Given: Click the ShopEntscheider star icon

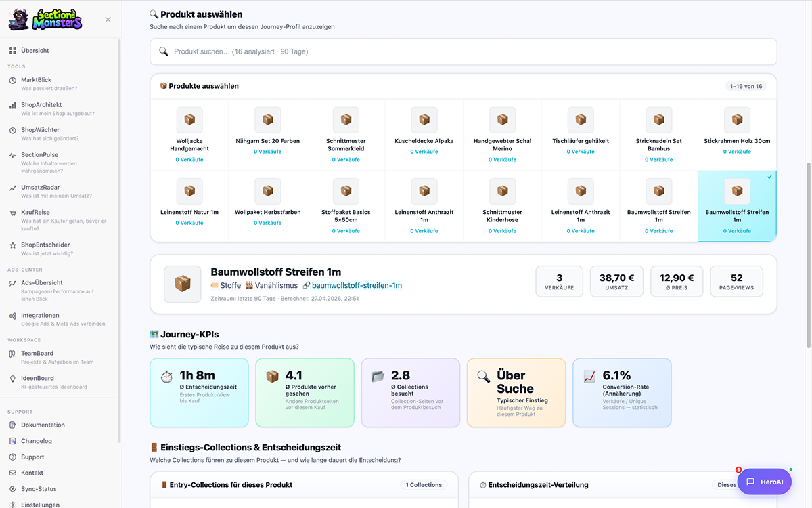Looking at the screenshot, I should coord(13,245).
